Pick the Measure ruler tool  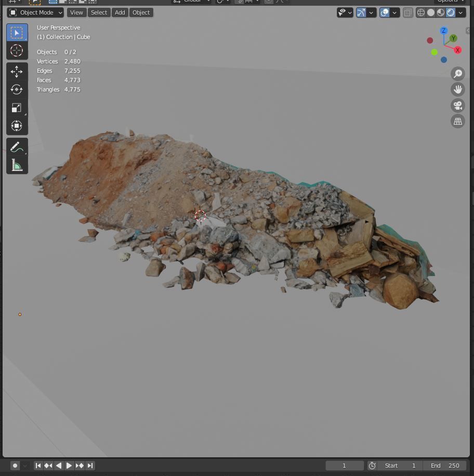pyautogui.click(x=17, y=165)
